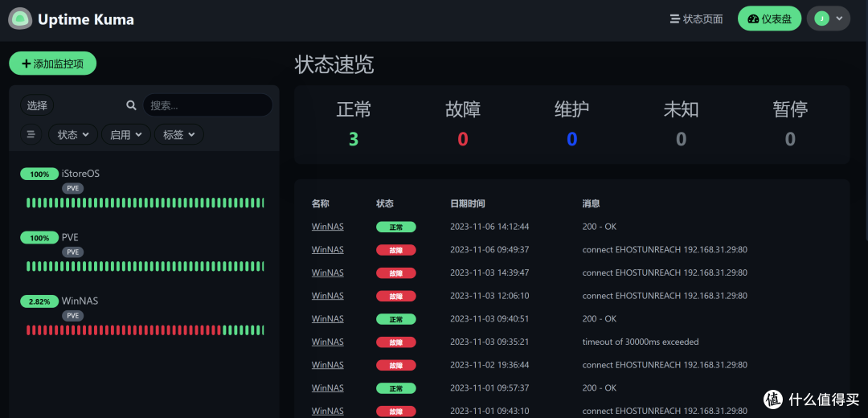
Task: Click the 选择 select button
Action: [x=37, y=105]
